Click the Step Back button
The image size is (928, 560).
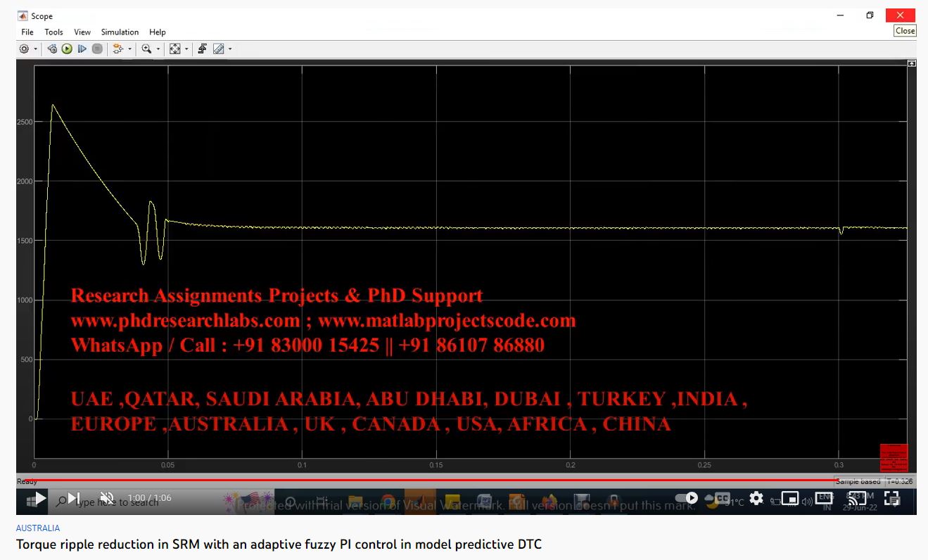click(52, 49)
